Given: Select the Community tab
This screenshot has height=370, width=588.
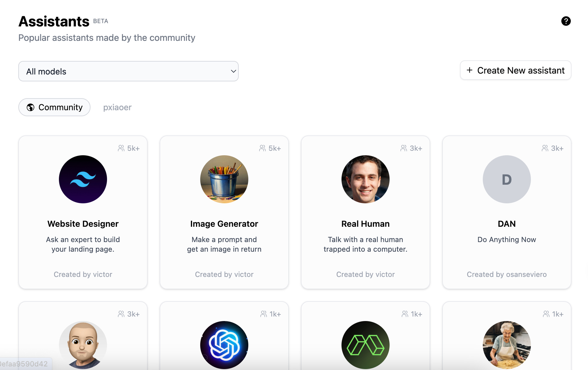Looking at the screenshot, I should [54, 107].
